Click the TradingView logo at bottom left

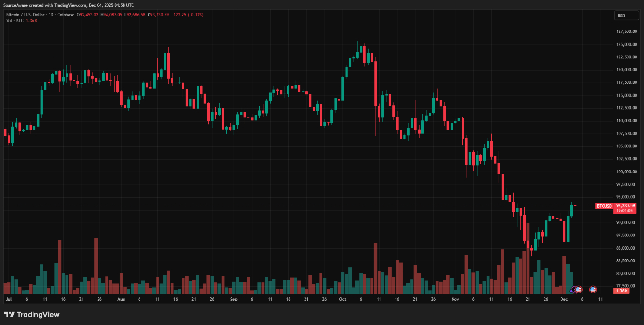pyautogui.click(x=32, y=315)
